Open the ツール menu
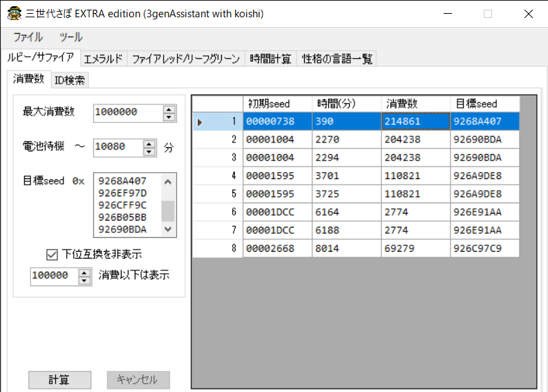 (71, 37)
